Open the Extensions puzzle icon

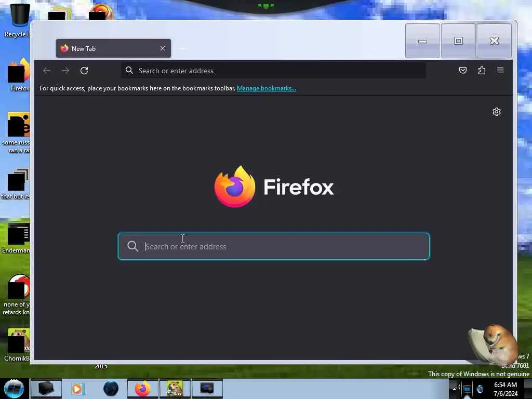pyautogui.click(x=482, y=70)
